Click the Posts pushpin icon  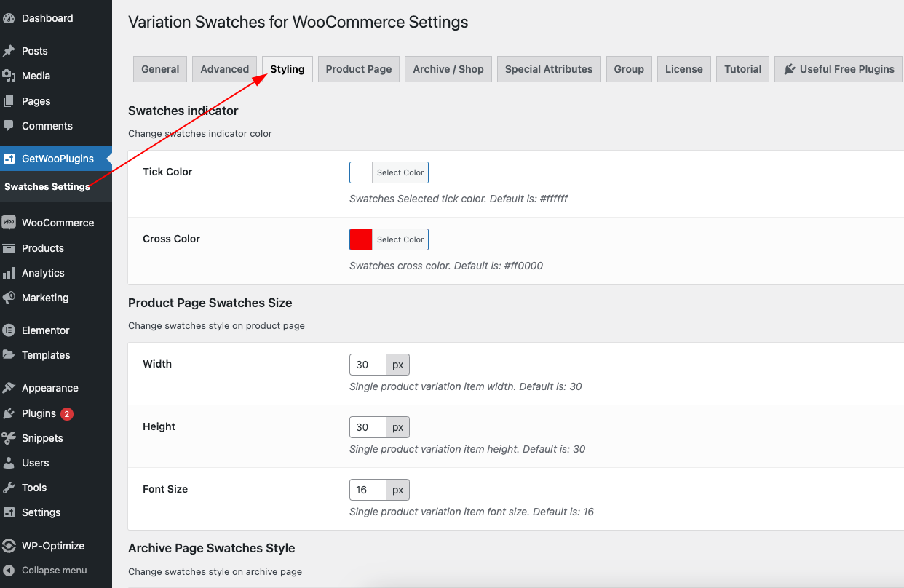click(9, 51)
